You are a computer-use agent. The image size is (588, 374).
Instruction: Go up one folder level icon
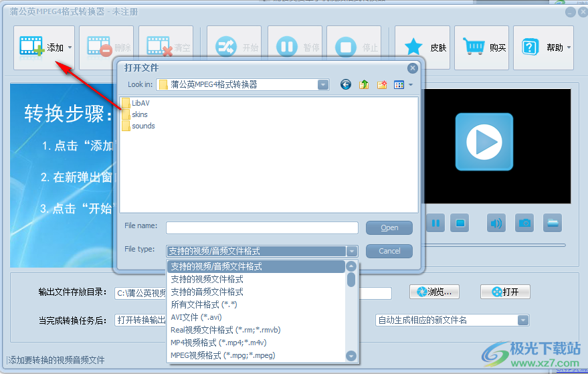(x=364, y=85)
